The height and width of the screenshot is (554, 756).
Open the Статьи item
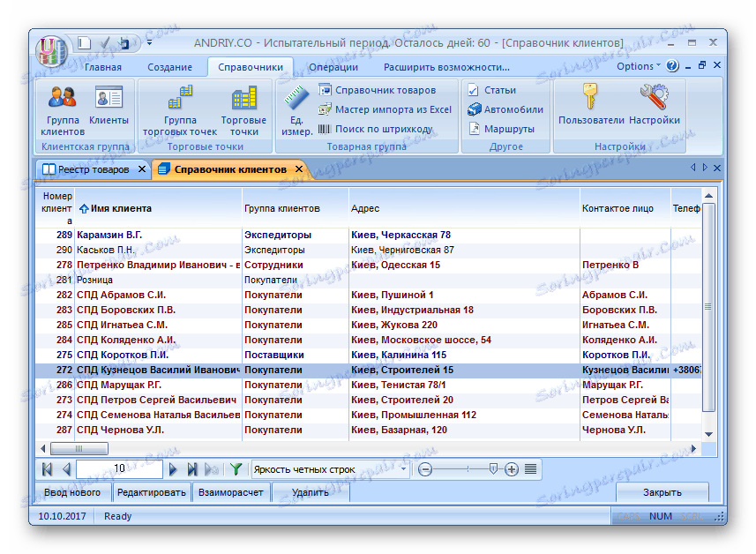pyautogui.click(x=492, y=90)
